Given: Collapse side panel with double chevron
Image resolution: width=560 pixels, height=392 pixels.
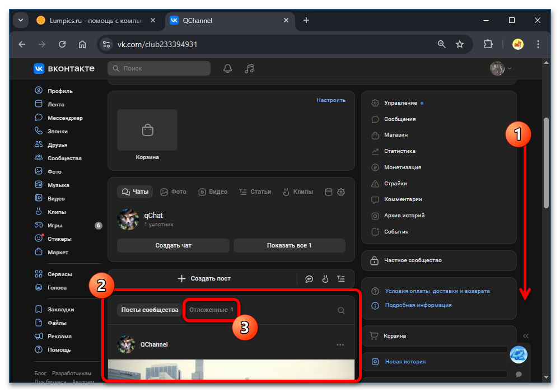Looking at the screenshot, I should tap(526, 336).
